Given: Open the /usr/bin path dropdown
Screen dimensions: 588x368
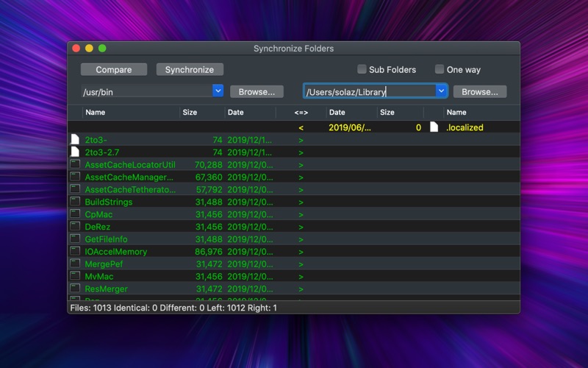Looking at the screenshot, I should coord(218,91).
